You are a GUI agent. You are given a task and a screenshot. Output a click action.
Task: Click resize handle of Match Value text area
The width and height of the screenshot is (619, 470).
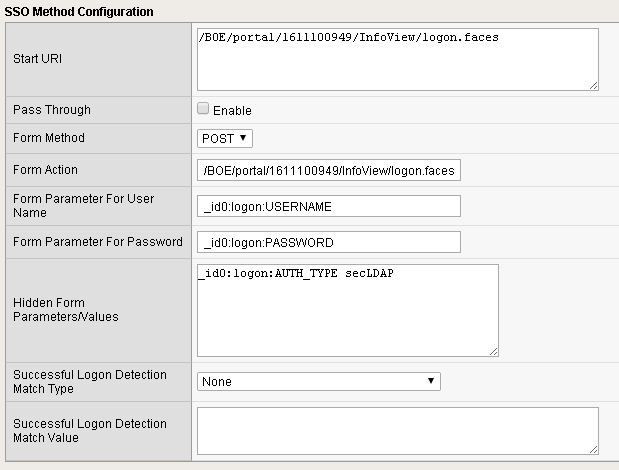click(x=593, y=450)
